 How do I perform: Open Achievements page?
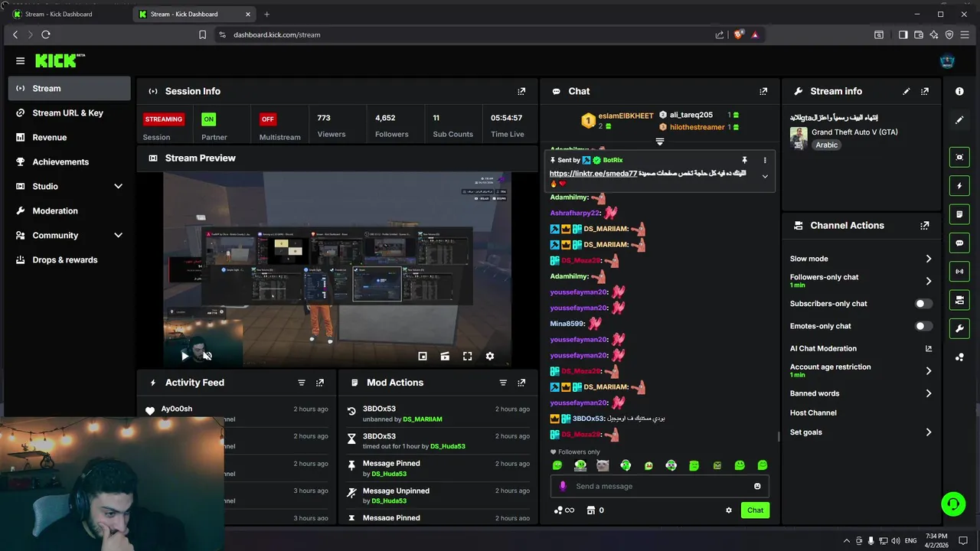pyautogui.click(x=70, y=162)
